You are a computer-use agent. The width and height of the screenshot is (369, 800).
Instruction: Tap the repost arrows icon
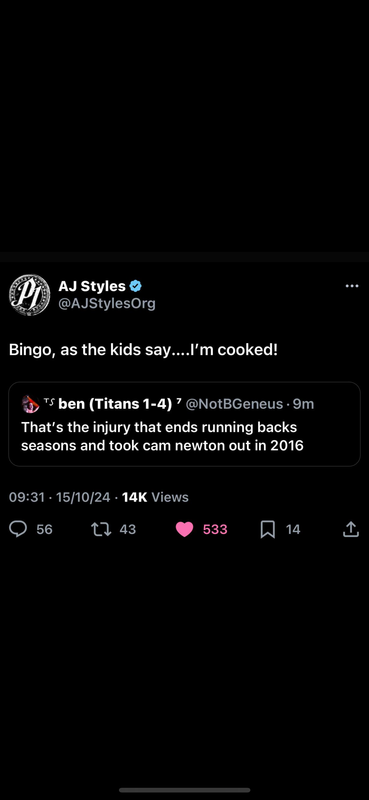(x=101, y=530)
